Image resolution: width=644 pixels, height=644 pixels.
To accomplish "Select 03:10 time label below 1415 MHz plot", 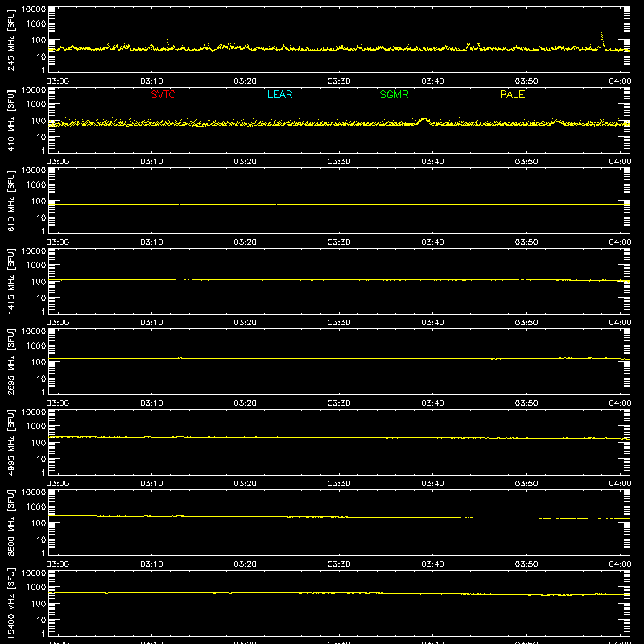I will click(151, 323).
